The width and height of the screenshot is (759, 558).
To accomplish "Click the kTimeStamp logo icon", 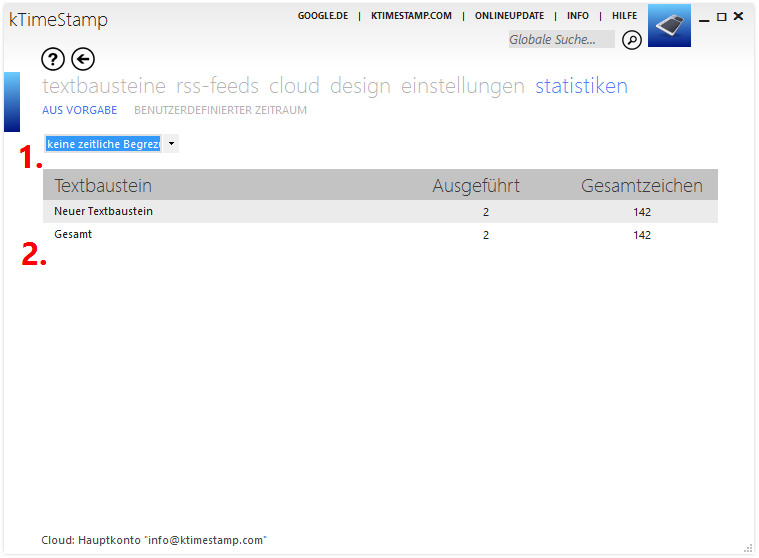I will [669, 26].
